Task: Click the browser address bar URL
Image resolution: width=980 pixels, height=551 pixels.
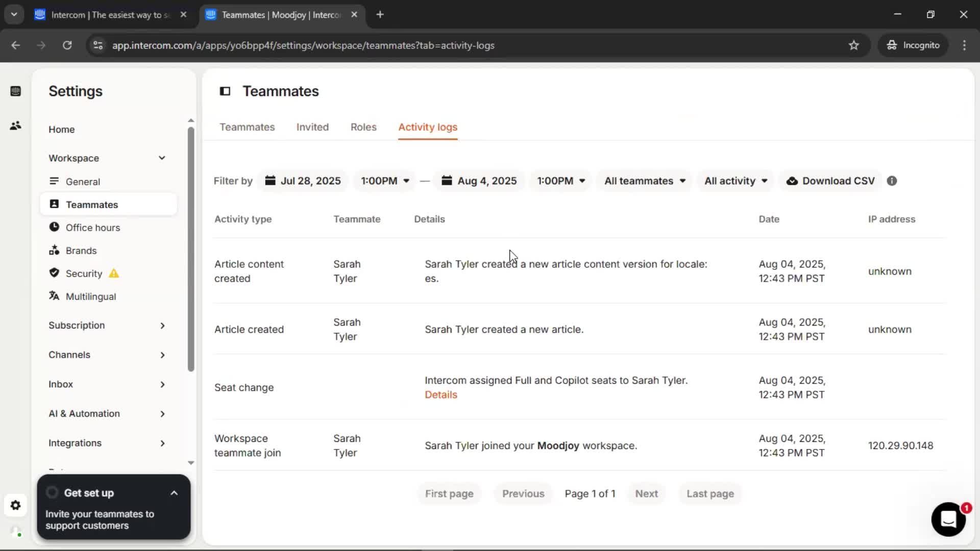Action: (303, 45)
